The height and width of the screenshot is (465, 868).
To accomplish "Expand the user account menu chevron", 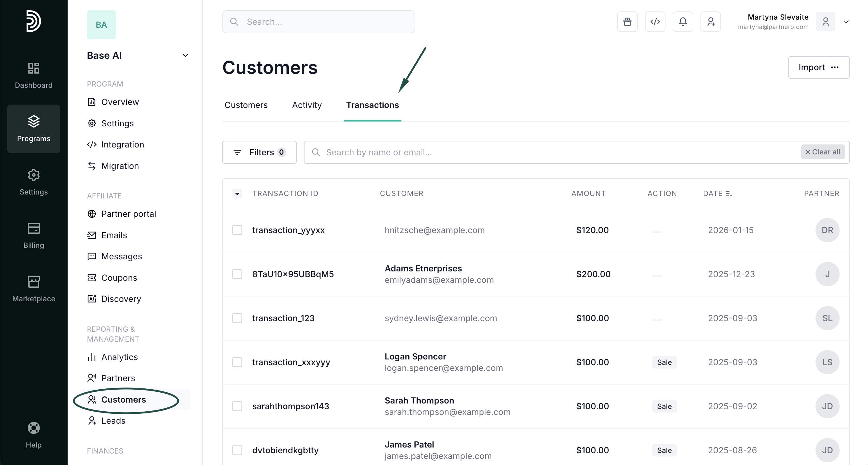I will 846,22.
